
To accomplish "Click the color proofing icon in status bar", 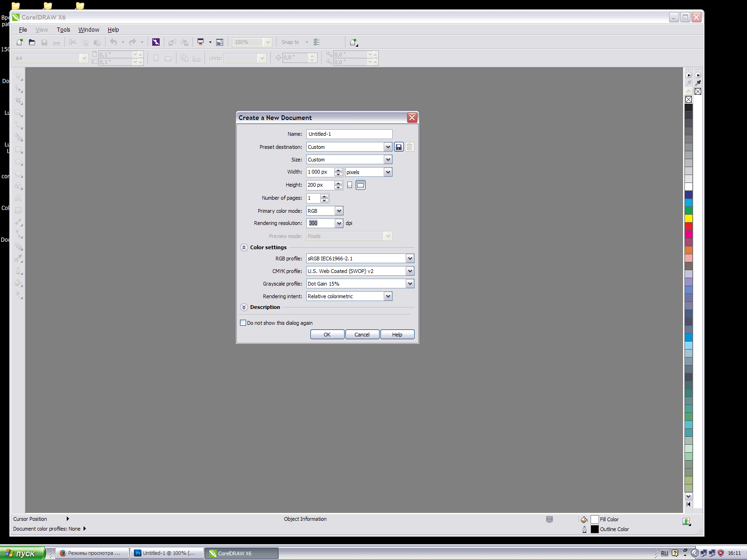I will tap(550, 519).
